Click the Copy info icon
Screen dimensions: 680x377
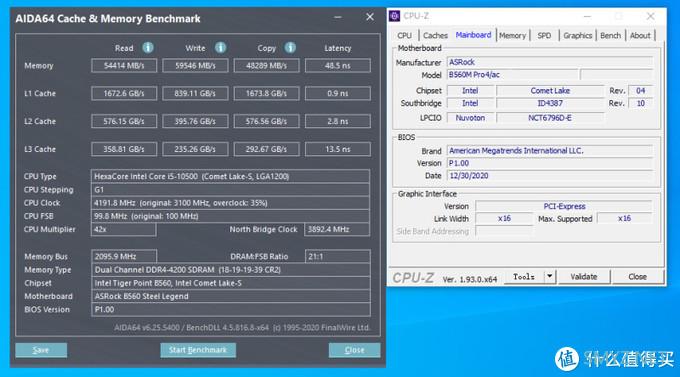[290, 47]
